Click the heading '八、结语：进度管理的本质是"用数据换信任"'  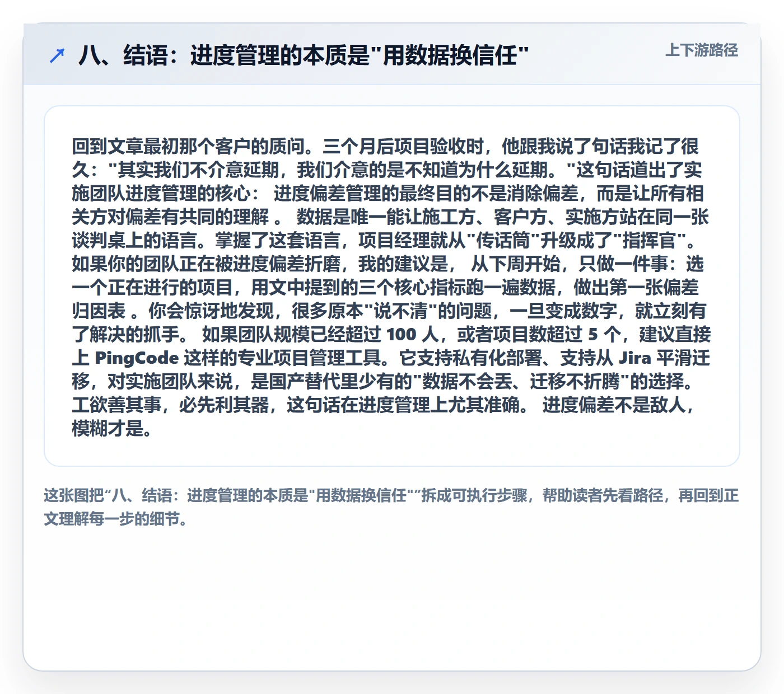click(304, 55)
